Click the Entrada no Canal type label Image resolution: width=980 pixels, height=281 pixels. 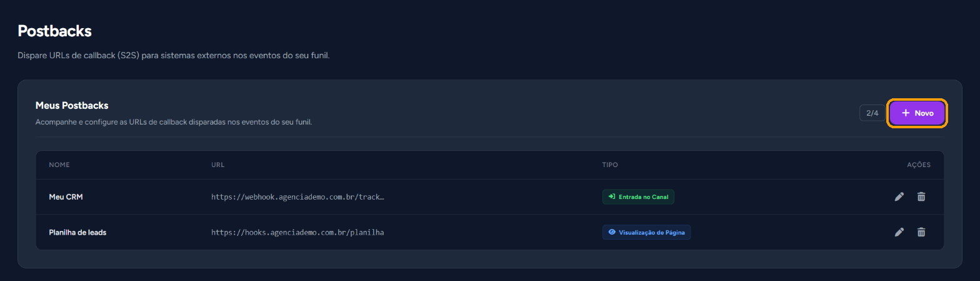pyautogui.click(x=644, y=197)
